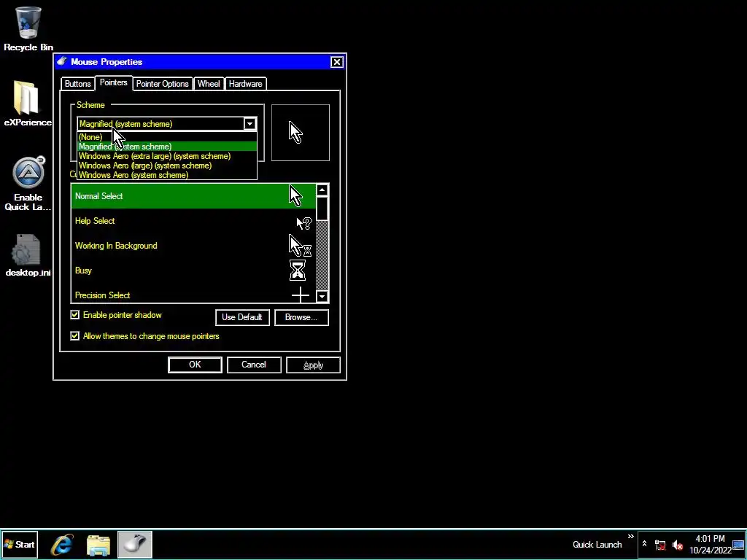Select the desktop.ini file icon
Image resolution: width=747 pixels, height=560 pixels.
point(28,255)
